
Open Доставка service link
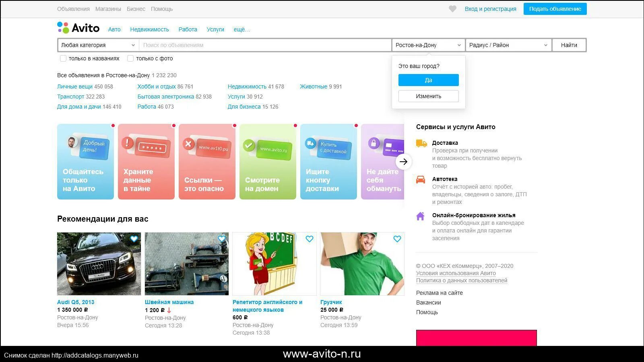coord(445,143)
